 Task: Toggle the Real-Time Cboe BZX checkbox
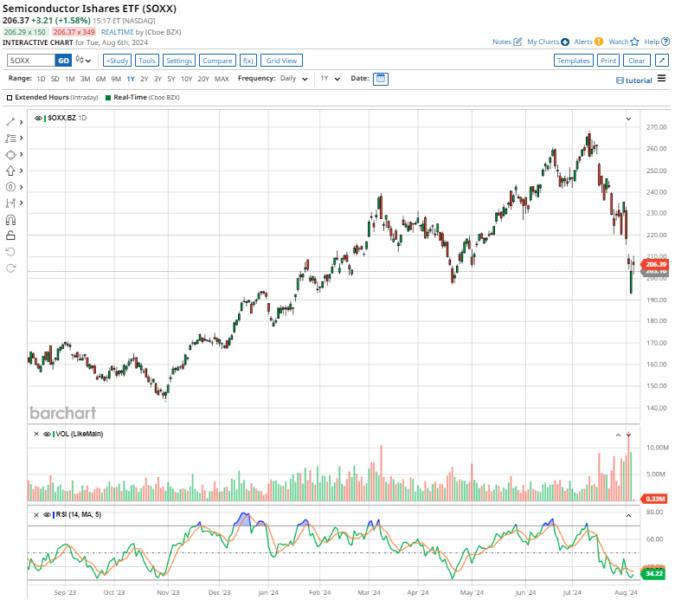pyautogui.click(x=108, y=98)
